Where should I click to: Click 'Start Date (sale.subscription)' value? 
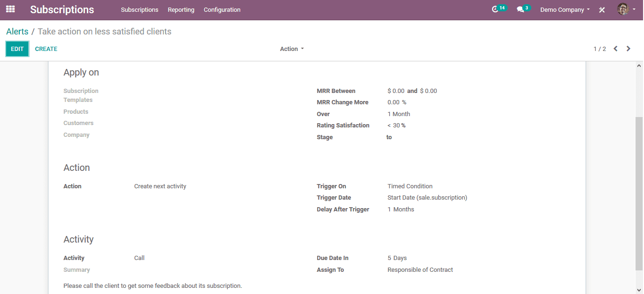[x=427, y=198]
